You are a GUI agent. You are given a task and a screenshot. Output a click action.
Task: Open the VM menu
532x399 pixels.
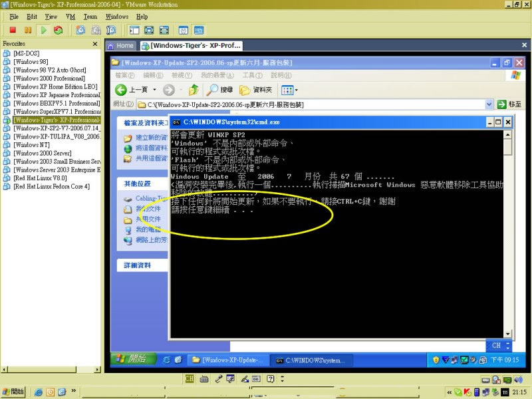70,17
